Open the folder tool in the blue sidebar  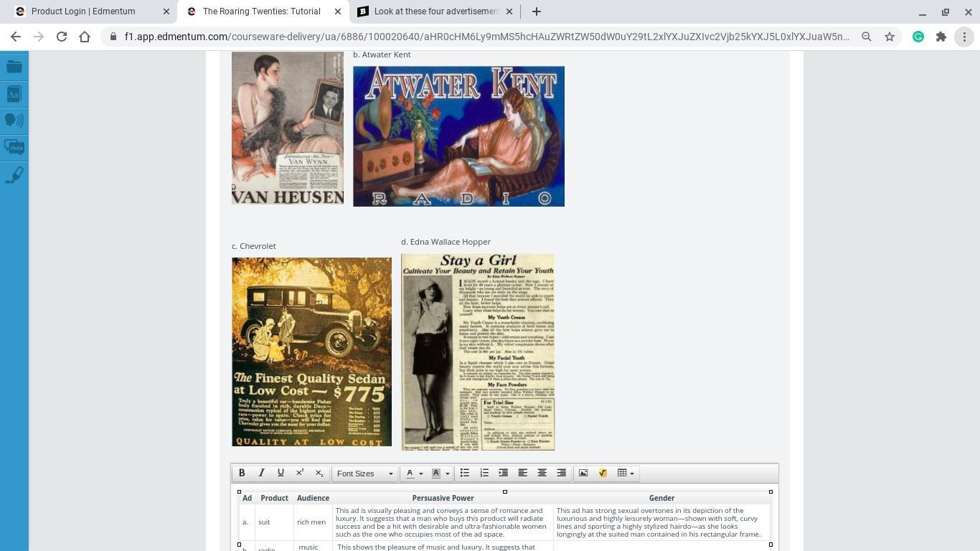click(x=14, y=67)
